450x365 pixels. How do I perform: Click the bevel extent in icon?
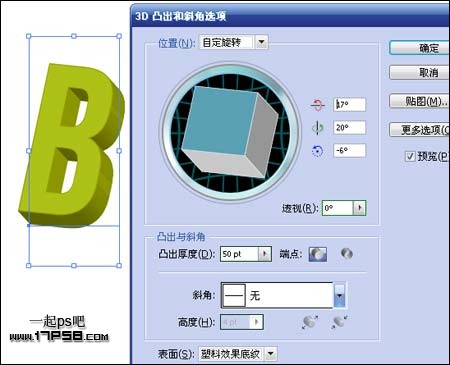pos(339,322)
